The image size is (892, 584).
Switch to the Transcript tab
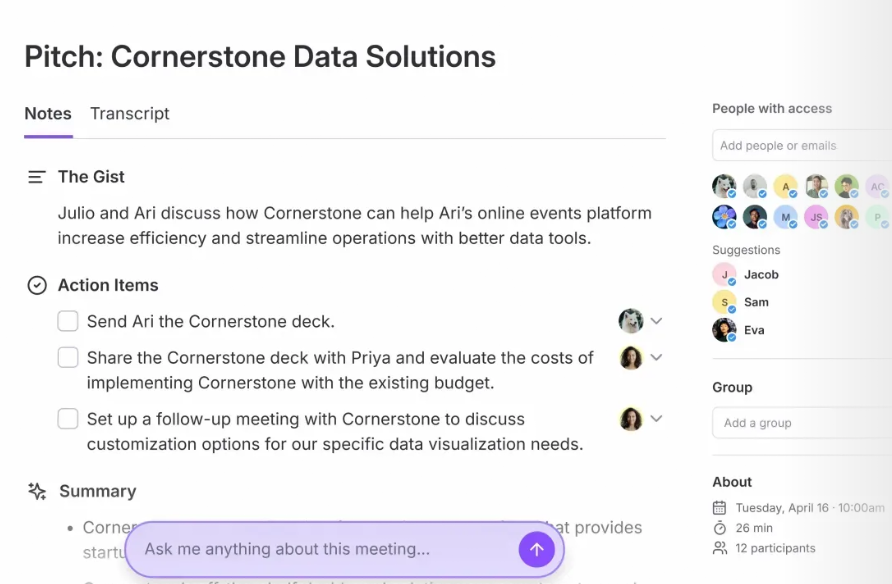pyautogui.click(x=129, y=113)
